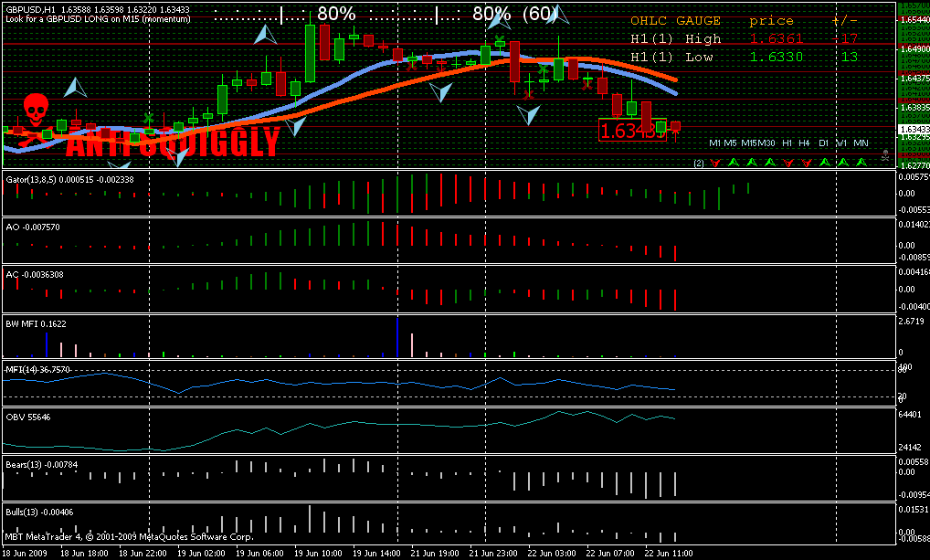Select the blue up arrow left of 80%

click(x=265, y=35)
